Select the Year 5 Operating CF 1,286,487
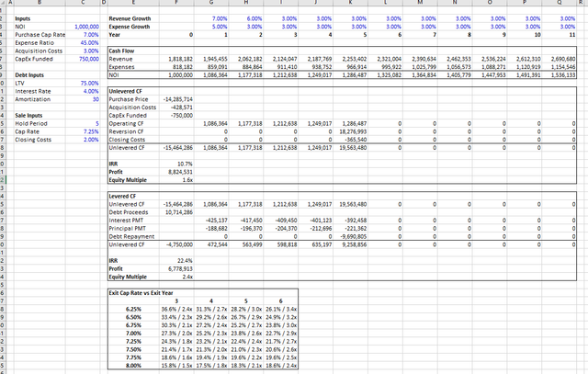588x374 pixels. click(355, 123)
